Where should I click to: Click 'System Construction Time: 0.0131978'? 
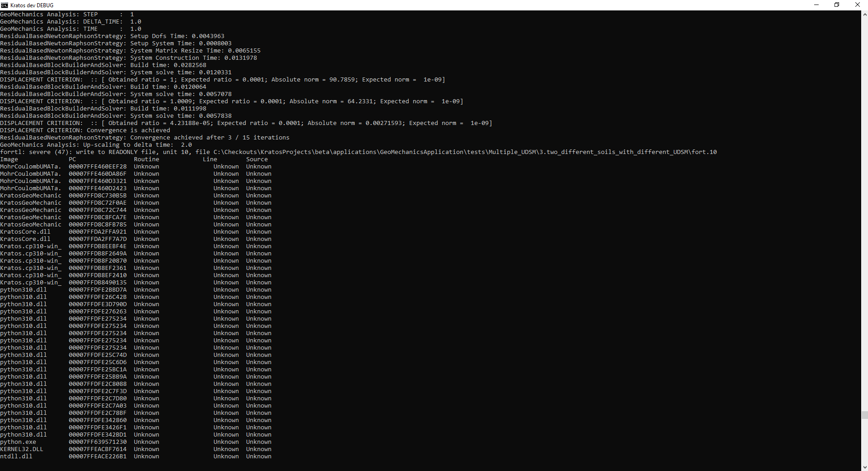(194, 58)
